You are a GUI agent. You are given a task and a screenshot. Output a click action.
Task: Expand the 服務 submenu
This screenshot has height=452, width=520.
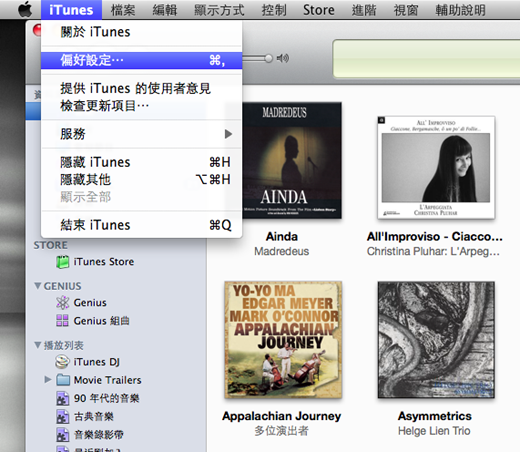[141, 134]
